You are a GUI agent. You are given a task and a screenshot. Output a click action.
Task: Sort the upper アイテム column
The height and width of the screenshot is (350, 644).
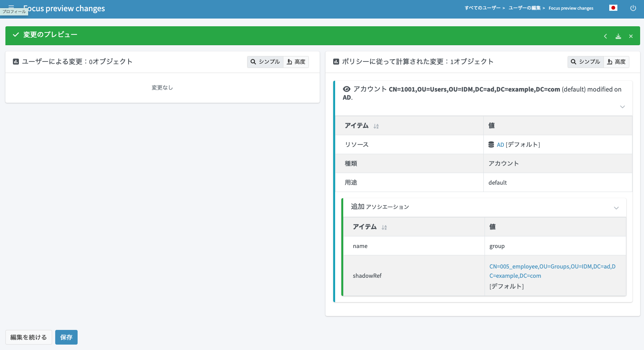pyautogui.click(x=376, y=126)
